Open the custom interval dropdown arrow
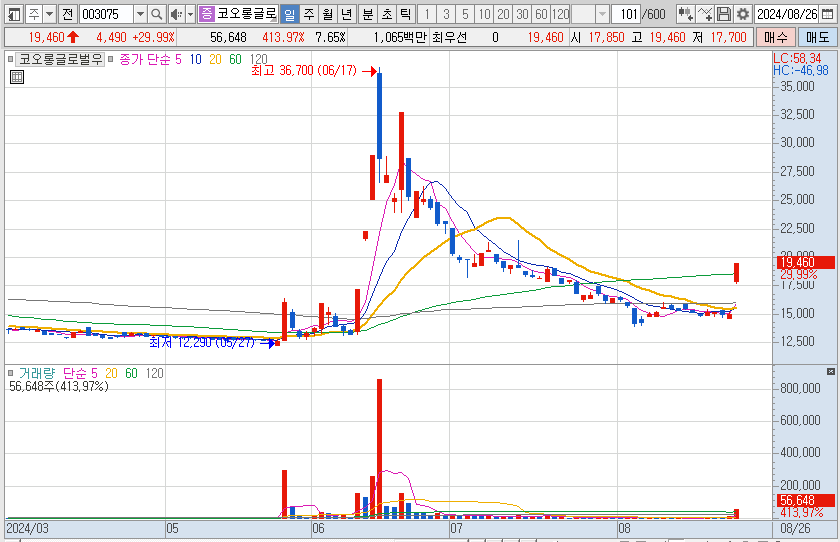This screenshot has height=542, width=840. 602,14
